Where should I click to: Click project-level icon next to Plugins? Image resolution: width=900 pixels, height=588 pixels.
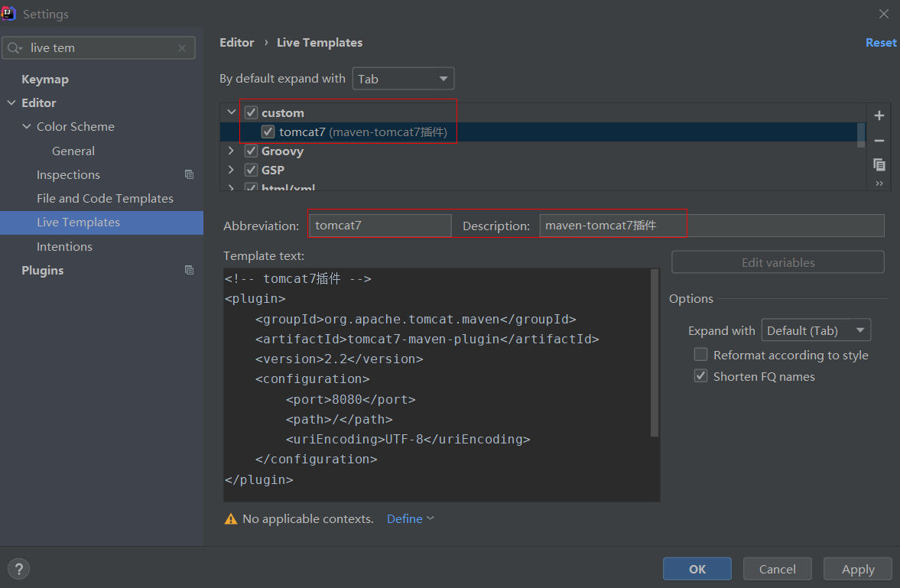pyautogui.click(x=189, y=270)
